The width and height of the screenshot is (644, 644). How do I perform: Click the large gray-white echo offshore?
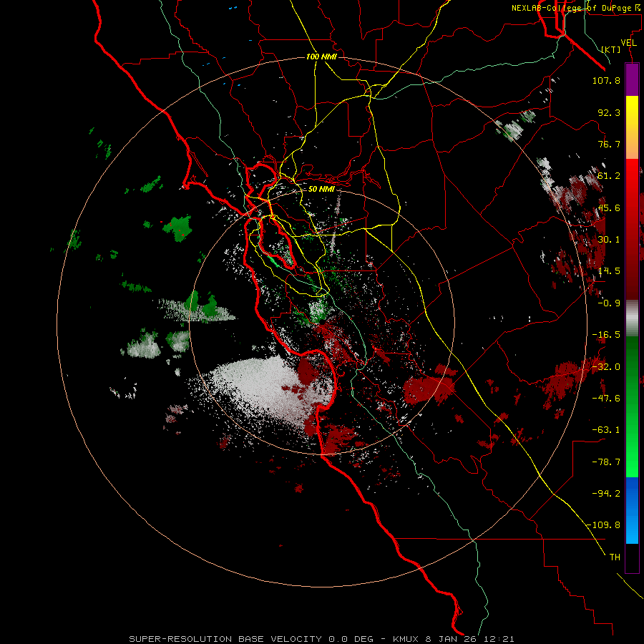pos(263,390)
